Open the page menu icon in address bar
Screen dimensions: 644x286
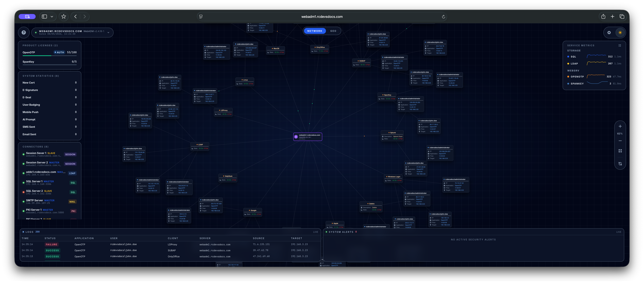click(x=201, y=17)
